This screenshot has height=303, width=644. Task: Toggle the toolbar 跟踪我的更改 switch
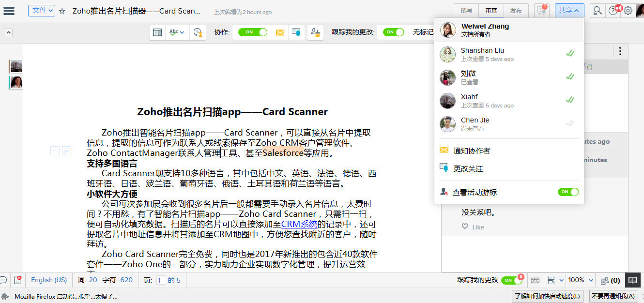coord(393,32)
